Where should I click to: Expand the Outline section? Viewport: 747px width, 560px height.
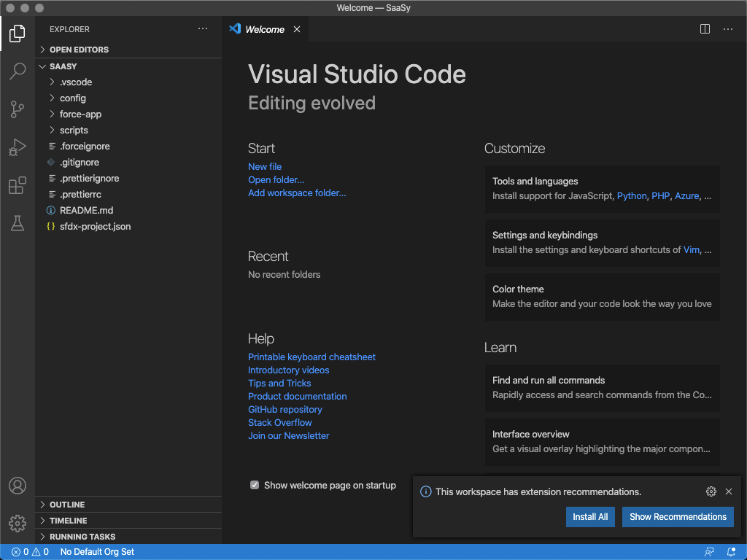coord(67,505)
